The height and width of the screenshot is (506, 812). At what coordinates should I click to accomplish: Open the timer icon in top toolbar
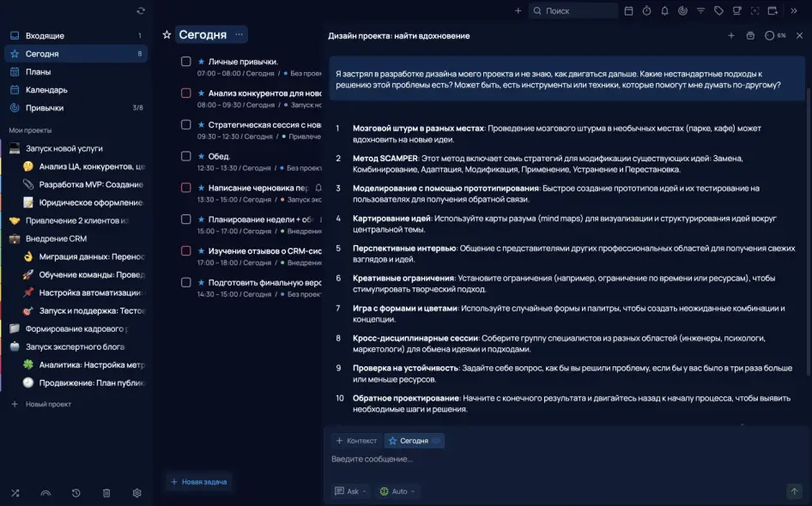pos(646,11)
